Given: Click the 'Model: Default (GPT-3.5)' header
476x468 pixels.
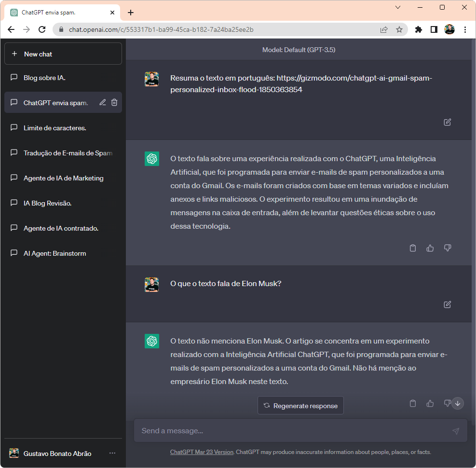Looking at the screenshot, I should pos(299,50).
